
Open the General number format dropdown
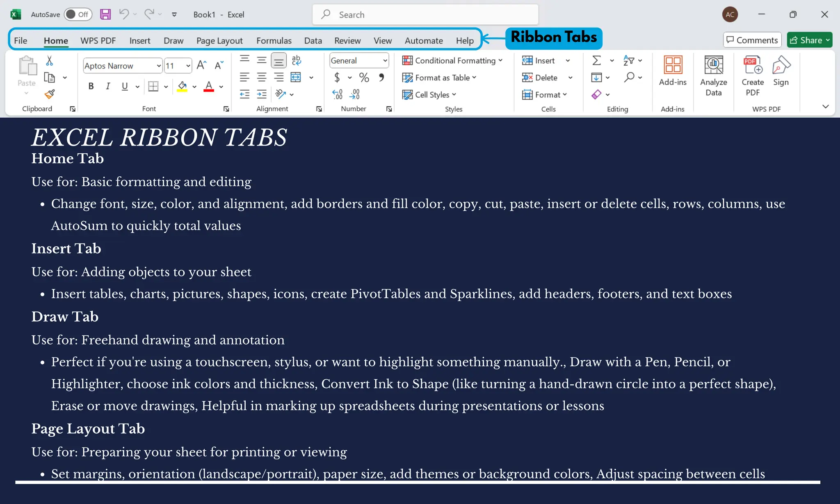click(x=385, y=60)
